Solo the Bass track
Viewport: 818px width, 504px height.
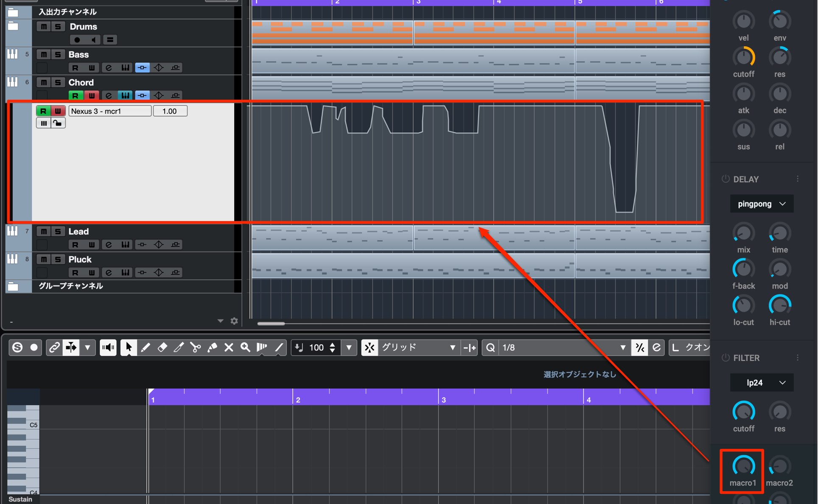pos(58,54)
